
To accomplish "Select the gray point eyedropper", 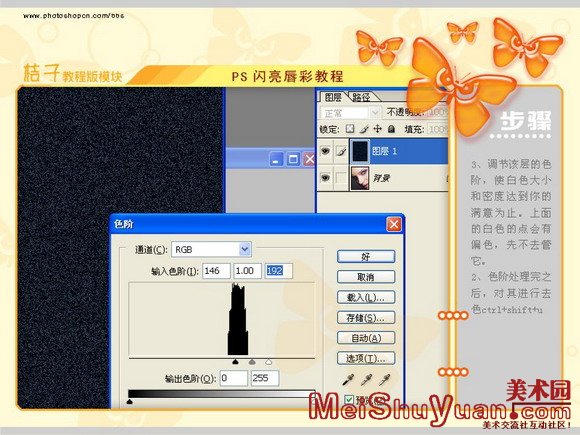I will click(366, 380).
